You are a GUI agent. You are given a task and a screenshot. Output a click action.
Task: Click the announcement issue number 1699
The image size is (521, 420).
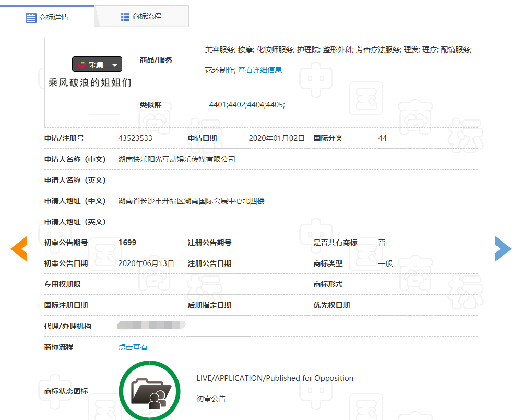127,243
